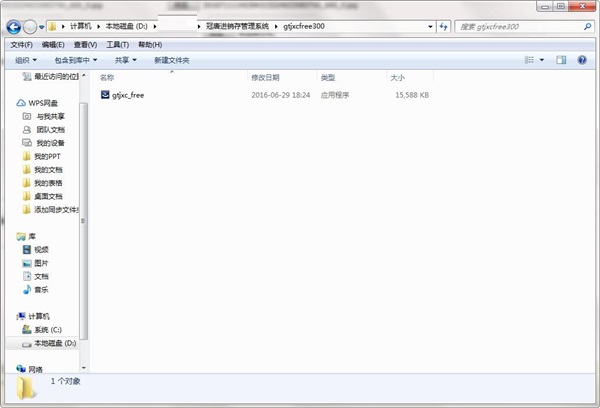Image resolution: width=600 pixels, height=408 pixels.
Task: Select gtjxcfree300 in the address path
Action: point(304,26)
